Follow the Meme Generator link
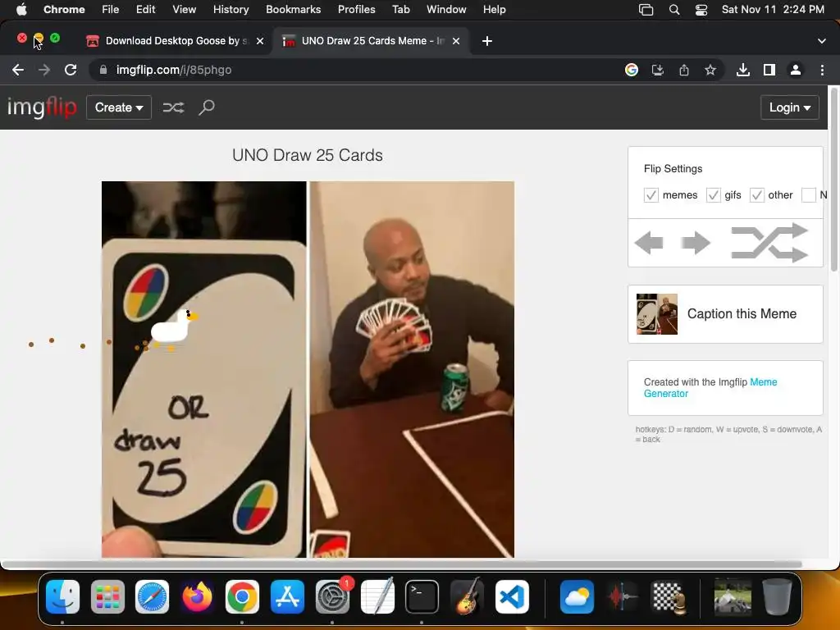Image resolution: width=840 pixels, height=630 pixels. click(x=710, y=388)
